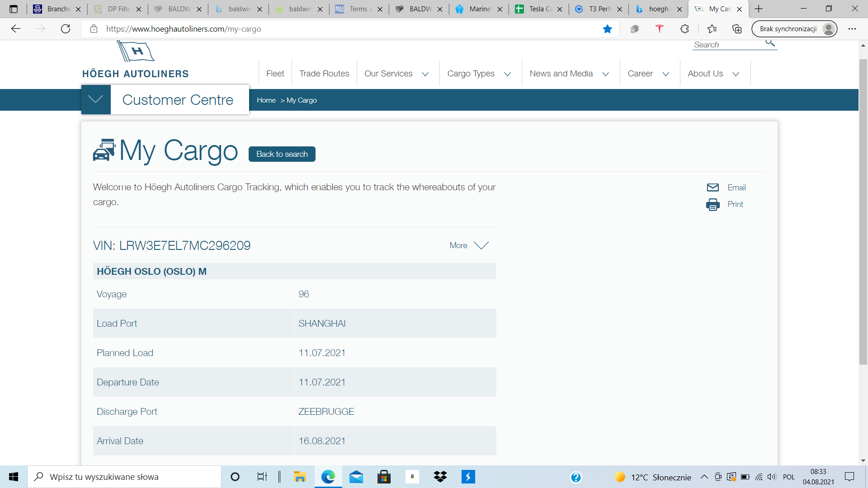Image resolution: width=868 pixels, height=488 pixels.
Task: Open the Favorites list icon
Action: coord(712,29)
